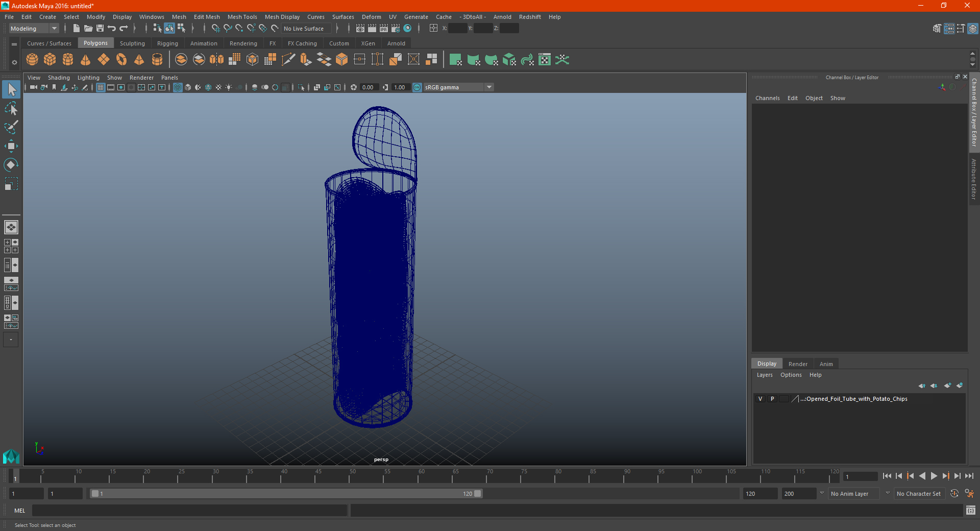Activate the Scale tool in toolbox
Screen dimensions: 980x531
pyautogui.click(x=11, y=184)
